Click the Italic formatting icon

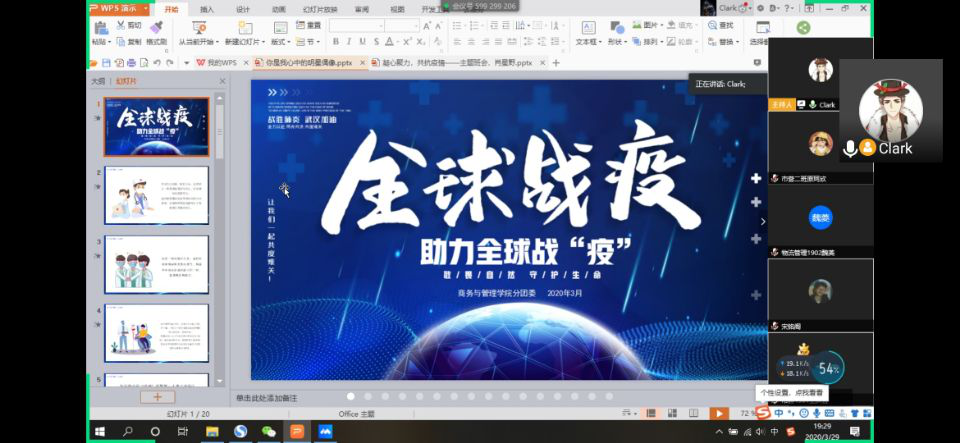349,42
